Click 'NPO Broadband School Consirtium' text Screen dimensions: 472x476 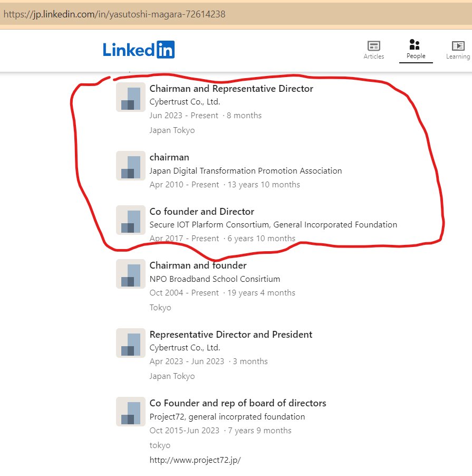pos(215,279)
